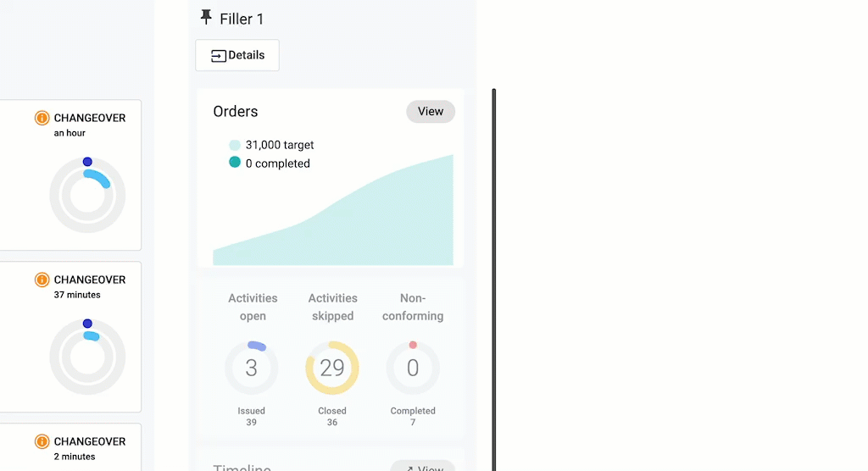This screenshot has height=471, width=868.
Task: Open the Filler 1 Details view
Action: tap(237, 55)
